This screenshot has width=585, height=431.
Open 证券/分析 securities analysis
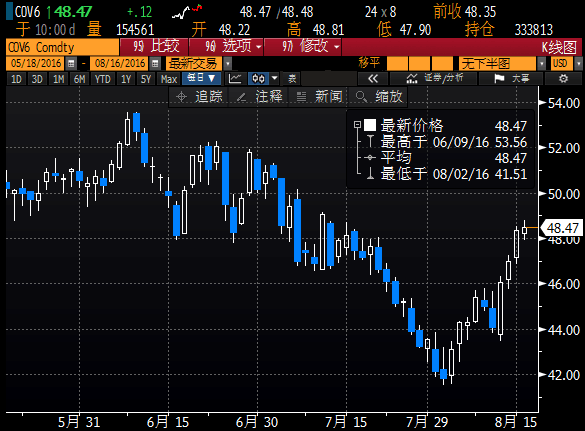[434, 79]
